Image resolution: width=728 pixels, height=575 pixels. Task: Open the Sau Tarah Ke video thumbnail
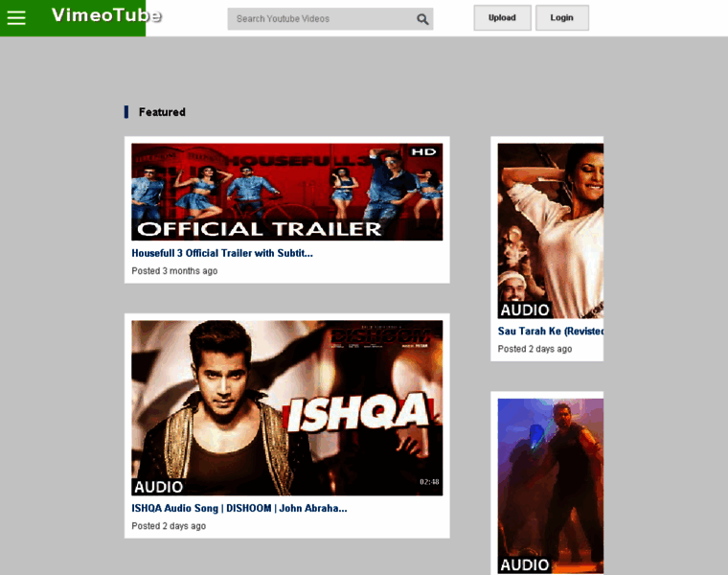pos(551,231)
